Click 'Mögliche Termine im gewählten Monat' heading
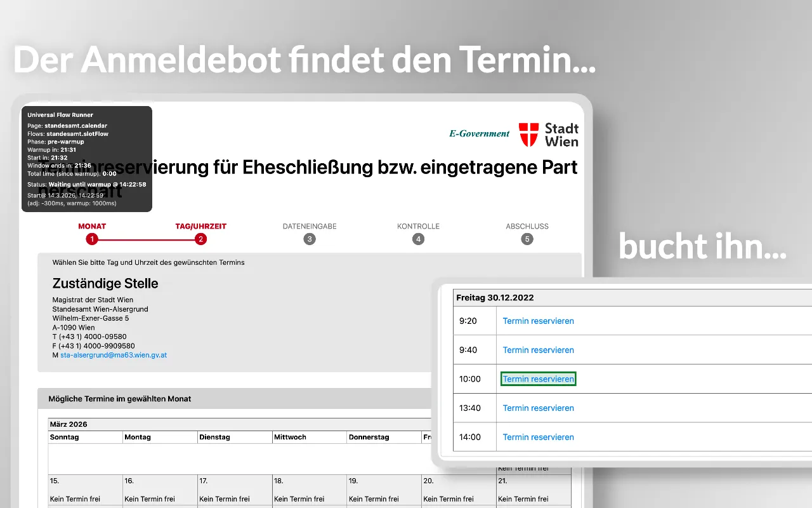 [120, 399]
